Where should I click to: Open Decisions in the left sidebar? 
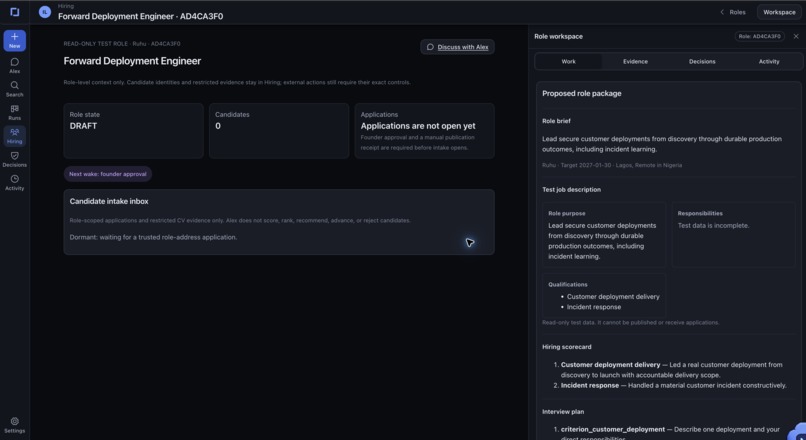14,159
